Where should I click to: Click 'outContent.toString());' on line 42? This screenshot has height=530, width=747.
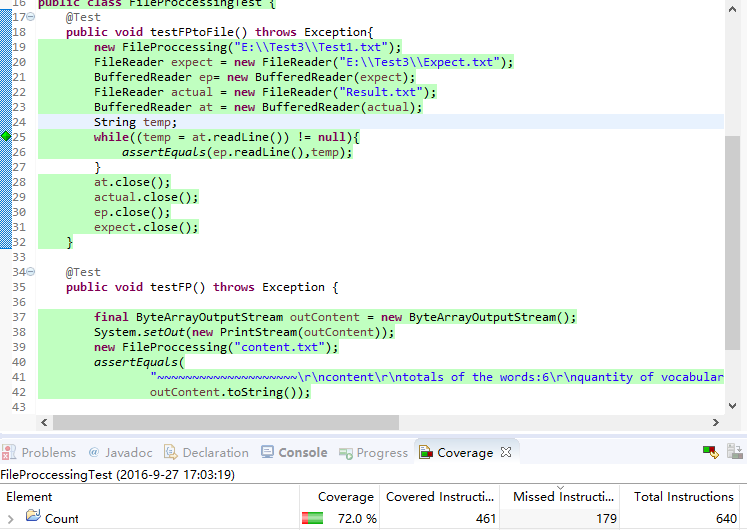click(230, 392)
